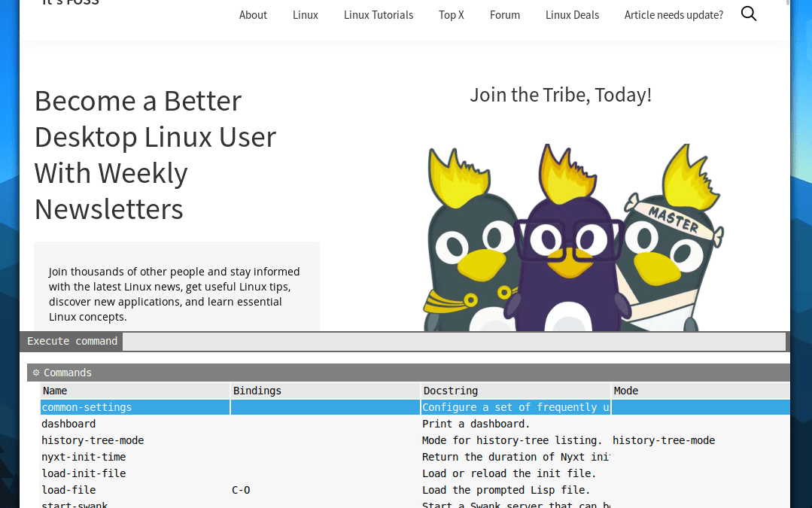
Task: Click the It's FOSS site logo
Action: (x=70, y=3)
